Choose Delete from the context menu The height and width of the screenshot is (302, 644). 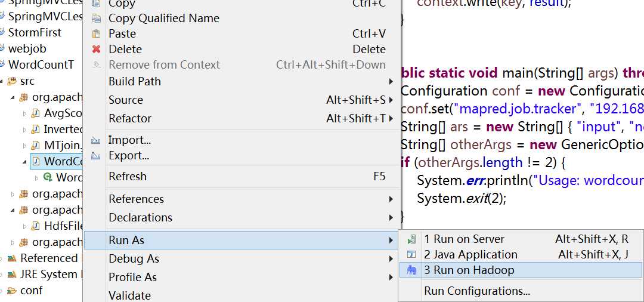click(x=241, y=50)
